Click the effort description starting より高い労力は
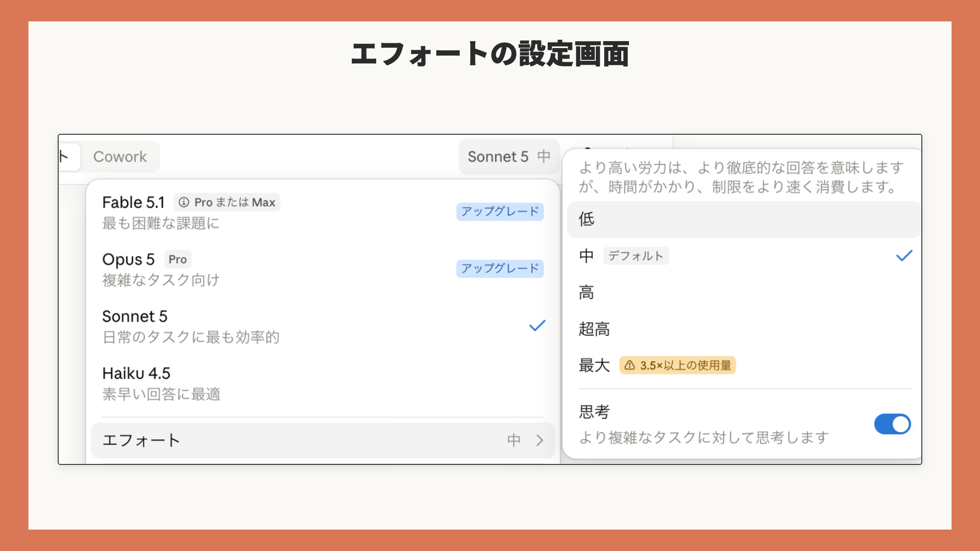 point(741,177)
